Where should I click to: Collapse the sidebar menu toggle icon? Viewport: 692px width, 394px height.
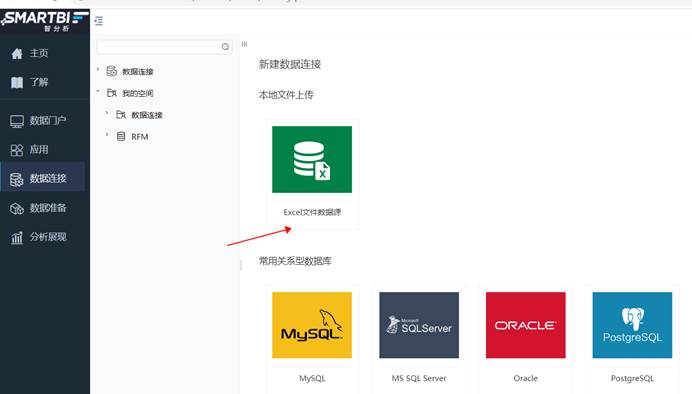(x=99, y=21)
